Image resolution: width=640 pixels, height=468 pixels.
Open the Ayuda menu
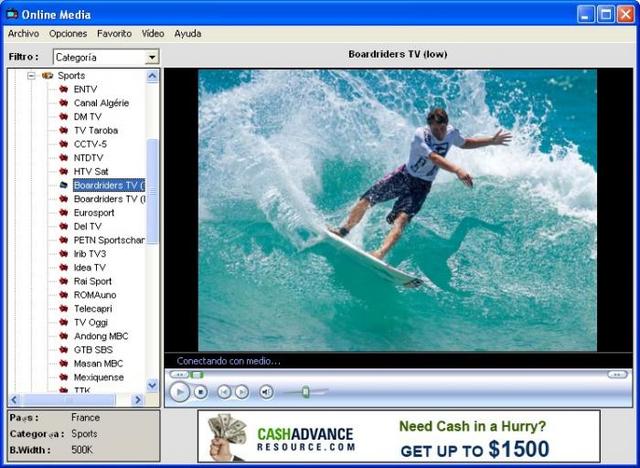pyautogui.click(x=188, y=33)
